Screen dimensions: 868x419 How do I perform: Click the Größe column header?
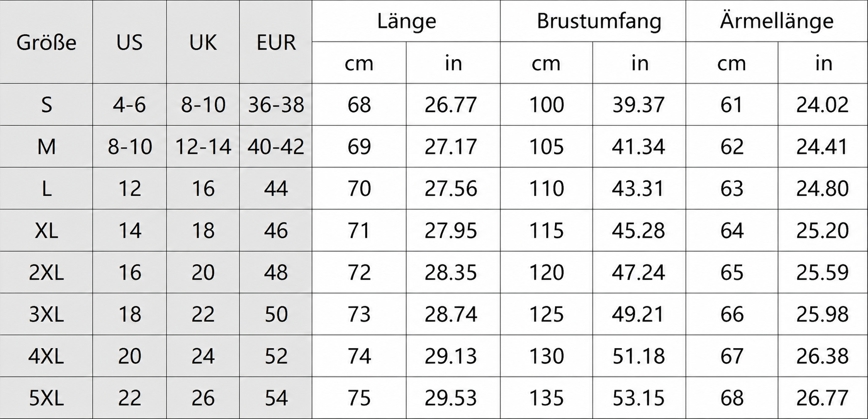click(46, 42)
